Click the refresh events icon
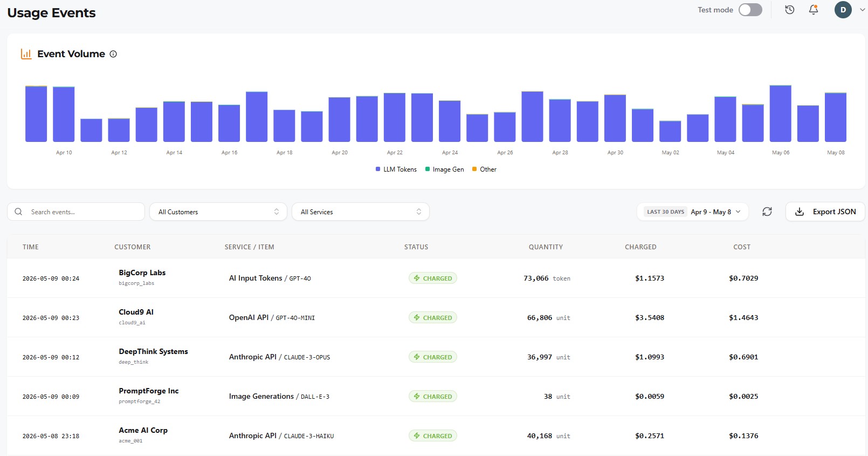Screen dimensions: 868x456 click(767, 212)
